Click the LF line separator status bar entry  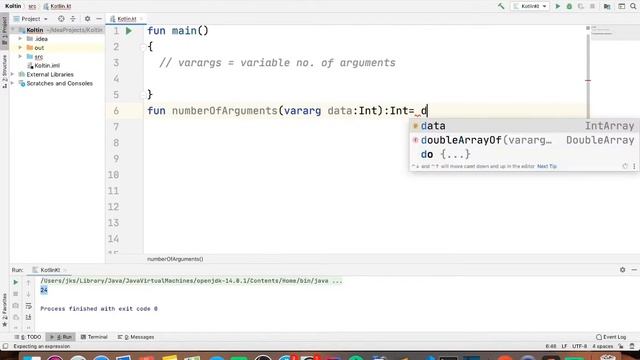pos(564,346)
